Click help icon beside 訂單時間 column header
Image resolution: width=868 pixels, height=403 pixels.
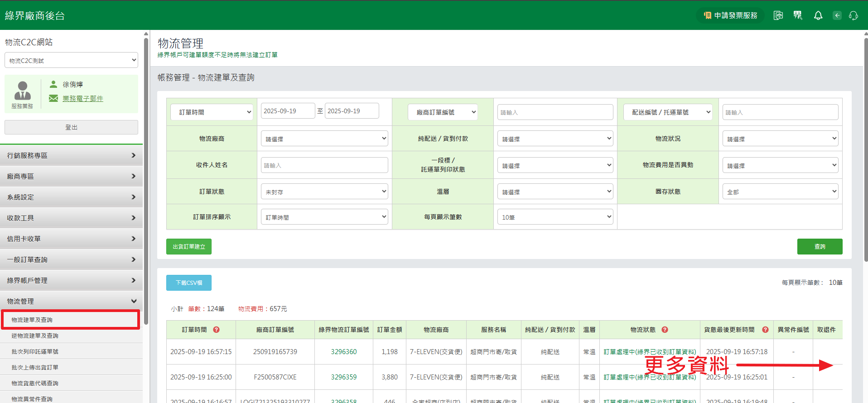[216, 330]
